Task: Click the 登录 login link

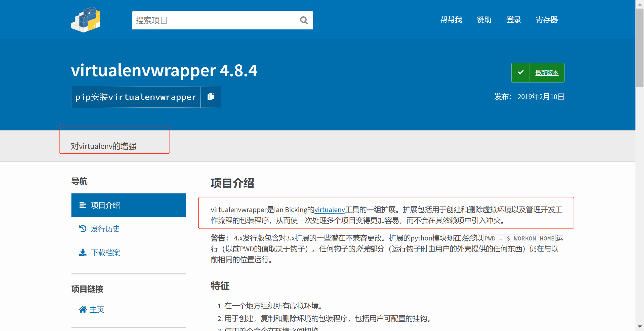Action: click(513, 20)
